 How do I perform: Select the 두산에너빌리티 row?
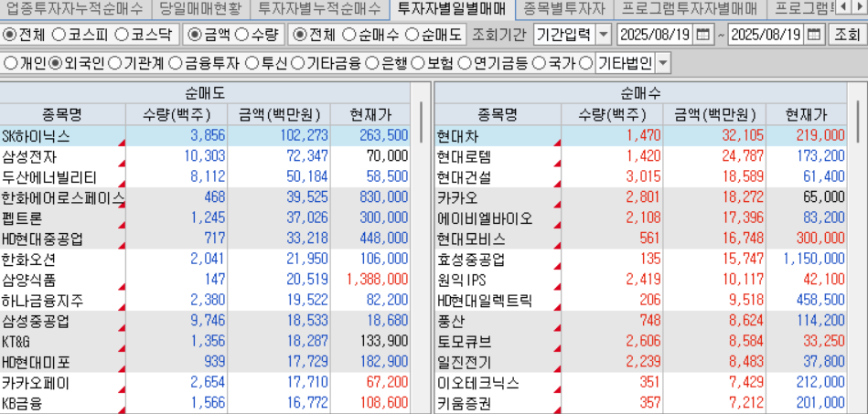pos(205,177)
